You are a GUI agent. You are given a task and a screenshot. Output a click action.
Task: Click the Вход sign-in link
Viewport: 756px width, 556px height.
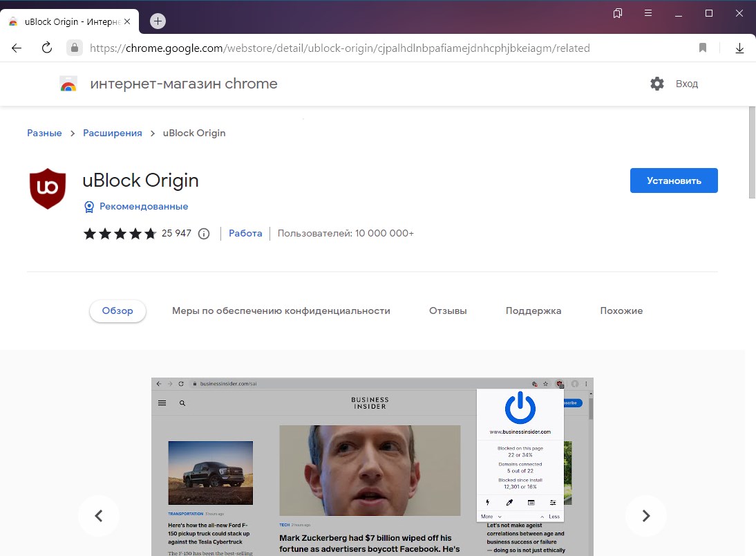(686, 84)
